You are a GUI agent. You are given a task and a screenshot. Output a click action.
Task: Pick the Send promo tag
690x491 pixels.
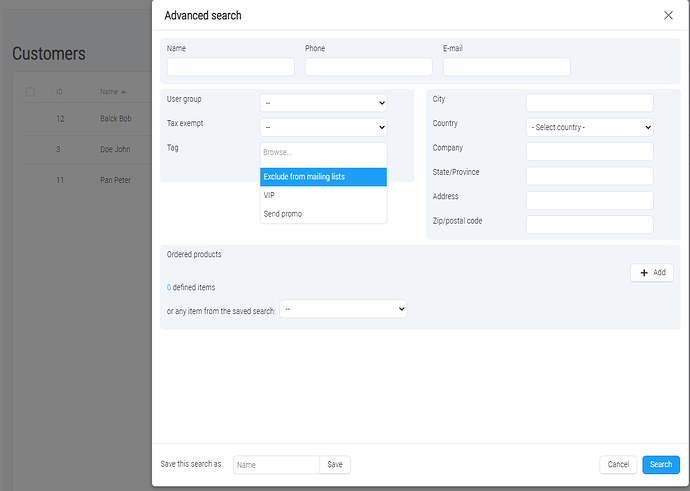pyautogui.click(x=323, y=214)
